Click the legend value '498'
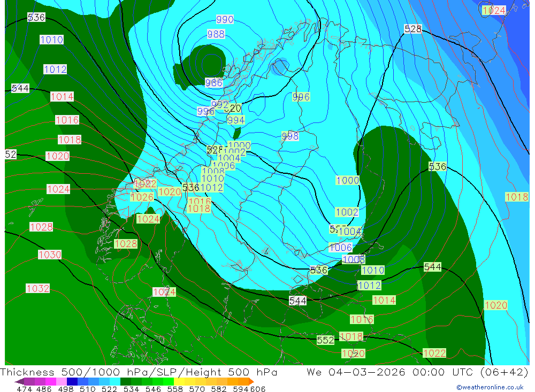The height and width of the screenshot is (392, 535). (66, 389)
